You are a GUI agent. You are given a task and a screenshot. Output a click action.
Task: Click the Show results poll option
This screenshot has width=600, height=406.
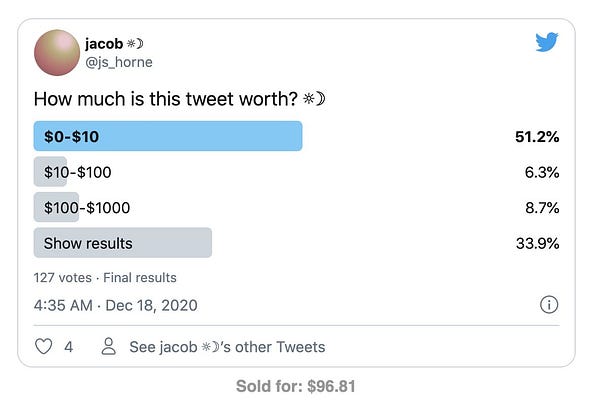point(122,243)
